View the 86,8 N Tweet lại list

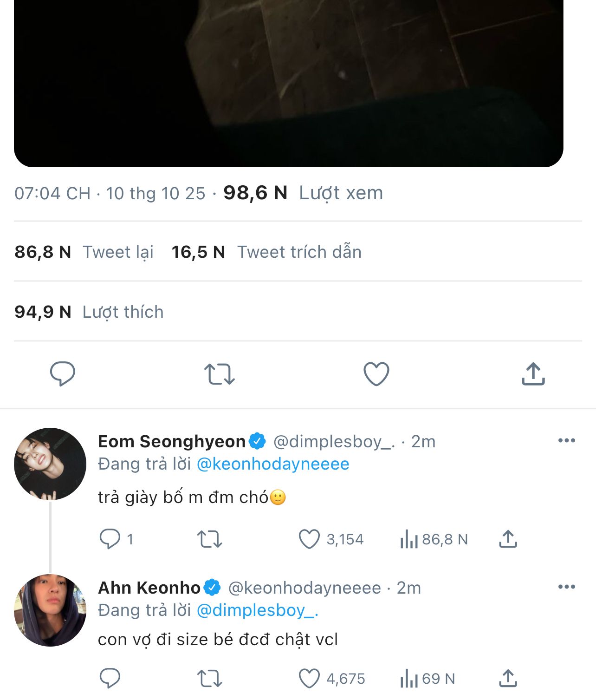[84, 252]
